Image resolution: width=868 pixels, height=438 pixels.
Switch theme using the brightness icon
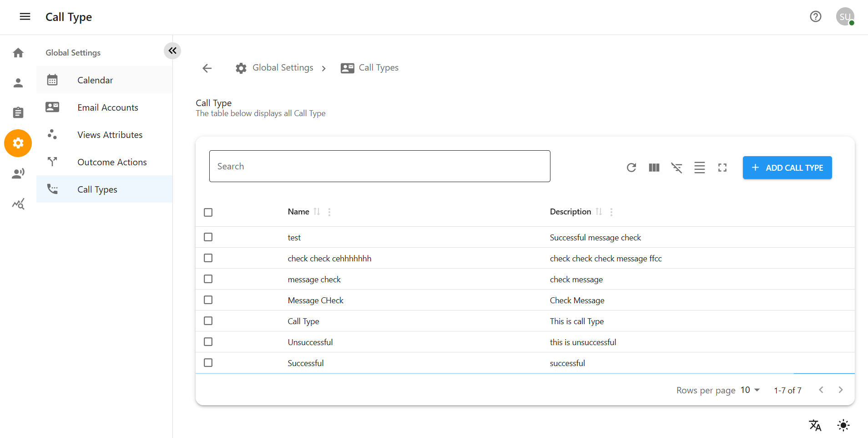pos(843,425)
